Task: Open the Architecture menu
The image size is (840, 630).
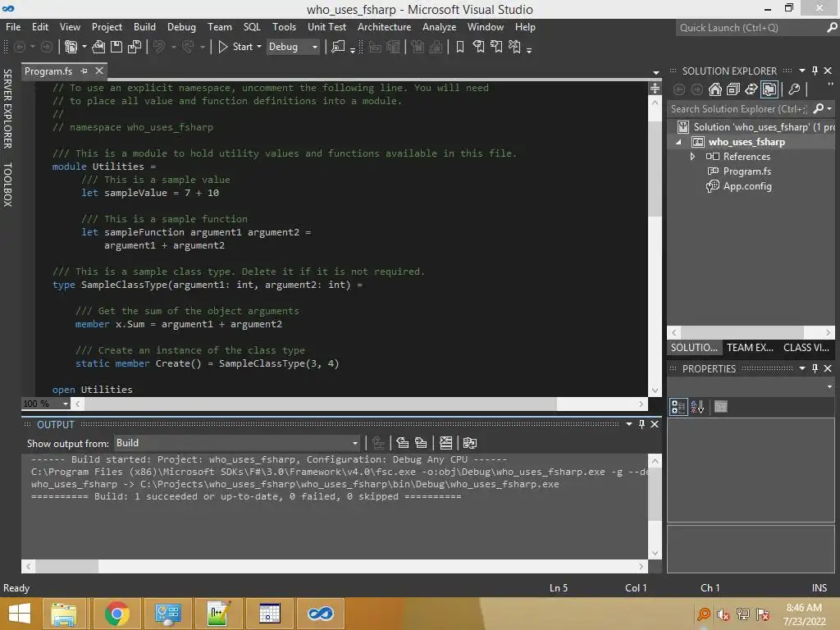Action: coord(385,27)
